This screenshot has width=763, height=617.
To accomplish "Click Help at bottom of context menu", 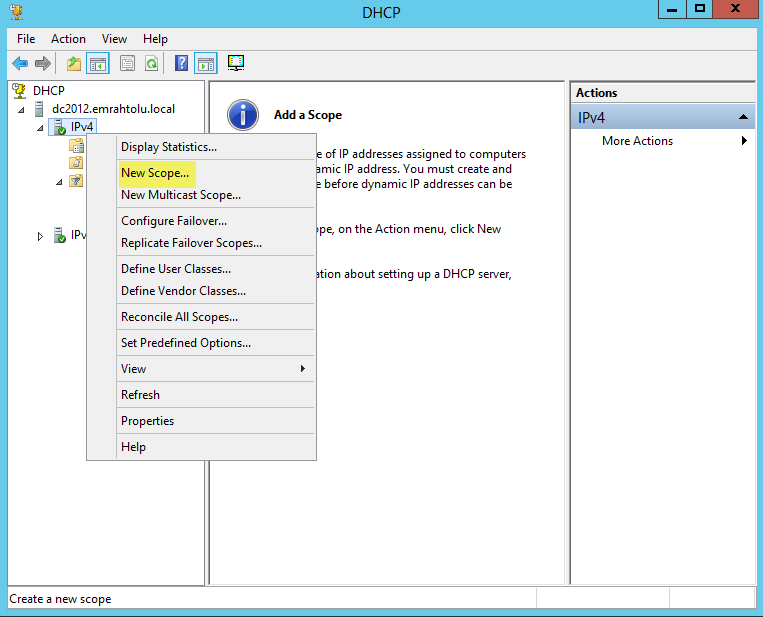I will 215,447.
